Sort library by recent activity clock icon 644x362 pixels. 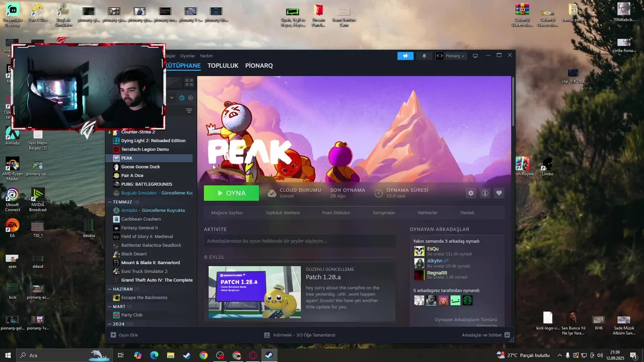pos(182,98)
